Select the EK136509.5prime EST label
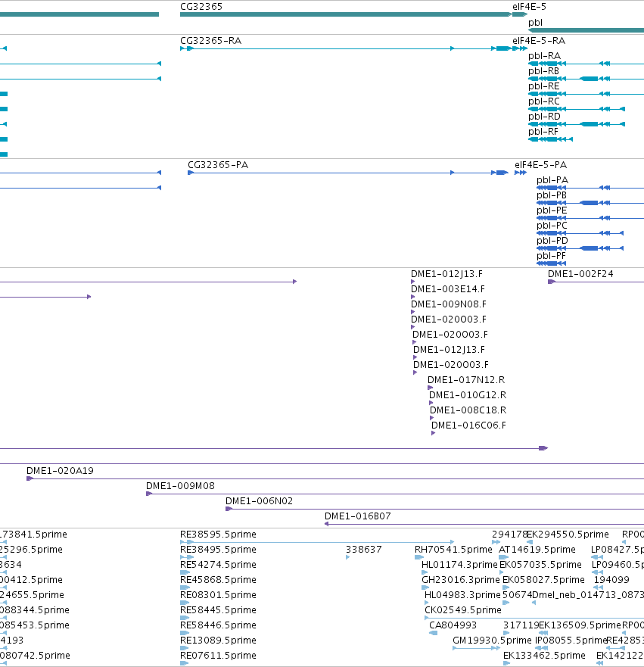 [580, 625]
